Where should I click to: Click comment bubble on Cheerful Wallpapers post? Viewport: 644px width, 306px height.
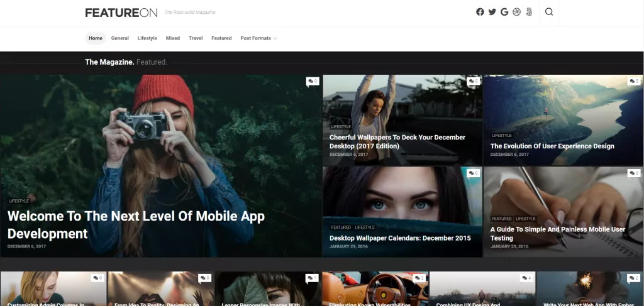[x=473, y=82]
